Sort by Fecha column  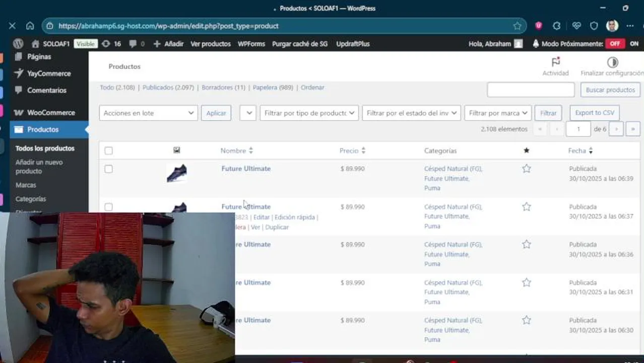(581, 150)
